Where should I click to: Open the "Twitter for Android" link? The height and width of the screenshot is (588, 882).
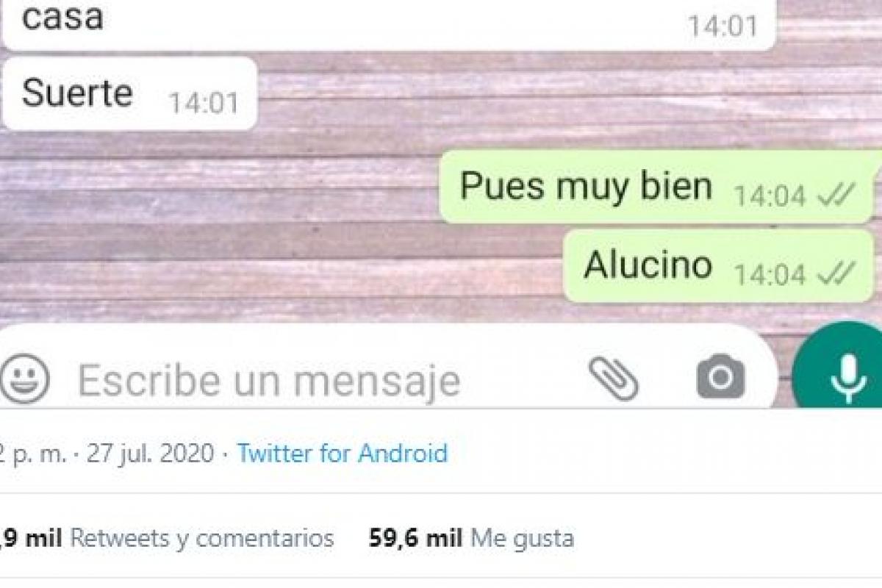342,453
